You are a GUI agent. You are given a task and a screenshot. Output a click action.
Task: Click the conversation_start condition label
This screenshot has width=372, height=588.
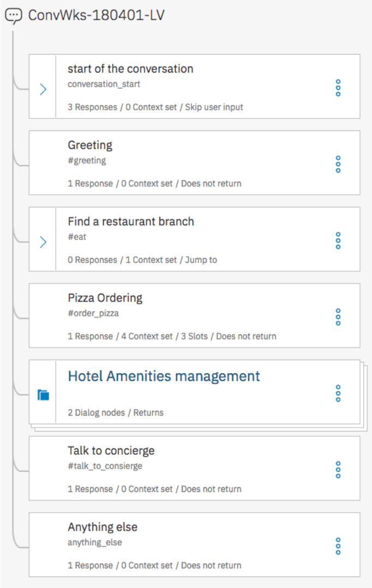point(104,84)
